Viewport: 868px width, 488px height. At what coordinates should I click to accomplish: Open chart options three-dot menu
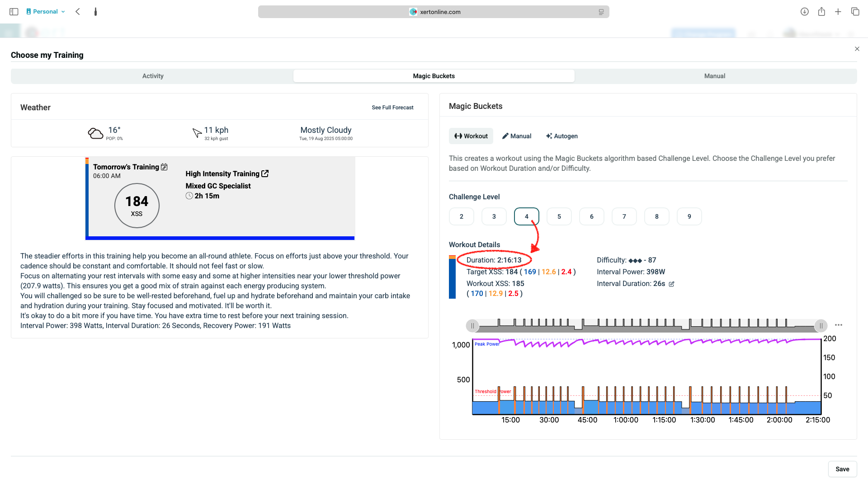point(839,325)
